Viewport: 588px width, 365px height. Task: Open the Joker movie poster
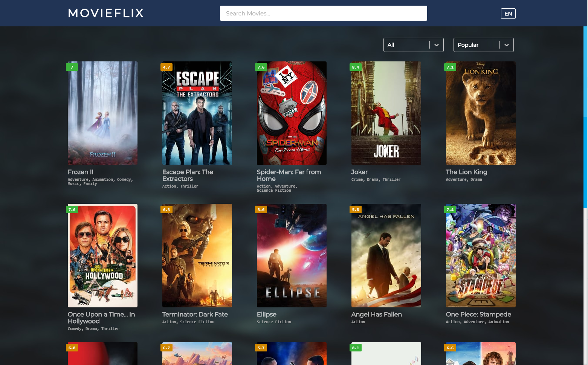(x=386, y=113)
